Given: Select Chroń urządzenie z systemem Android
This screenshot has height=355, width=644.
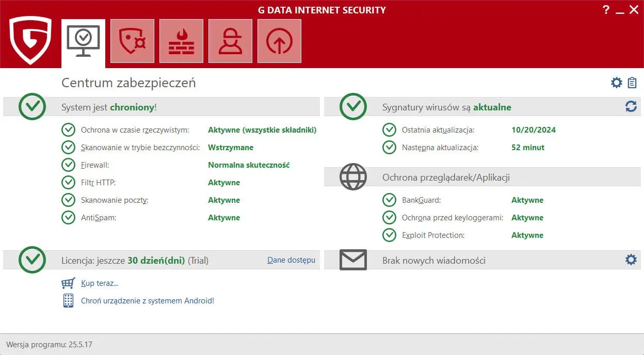Looking at the screenshot, I should tap(148, 300).
